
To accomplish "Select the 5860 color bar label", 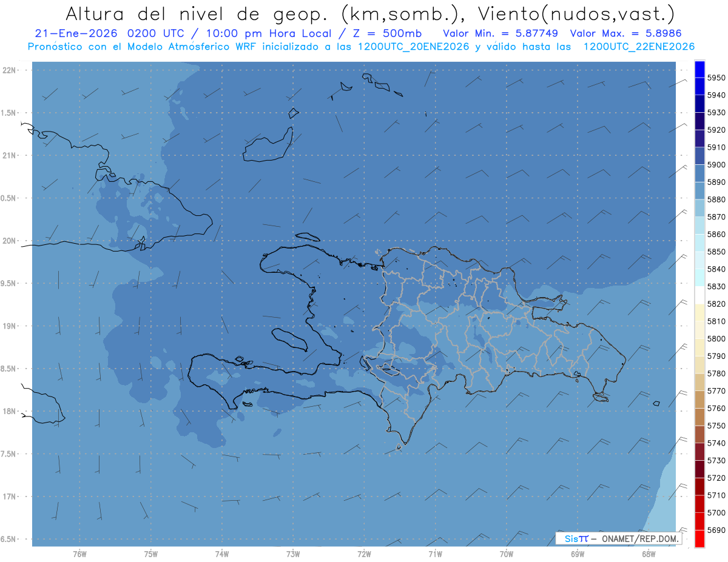I will (x=716, y=234).
